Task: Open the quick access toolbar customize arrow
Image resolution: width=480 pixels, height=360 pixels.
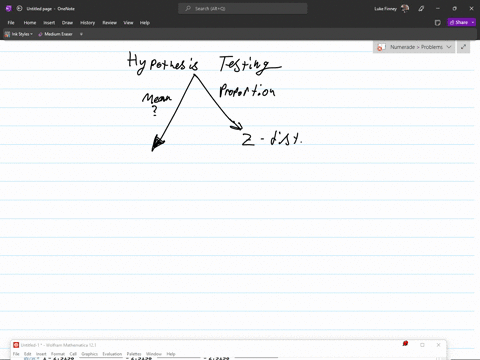Action: [x=81, y=34]
